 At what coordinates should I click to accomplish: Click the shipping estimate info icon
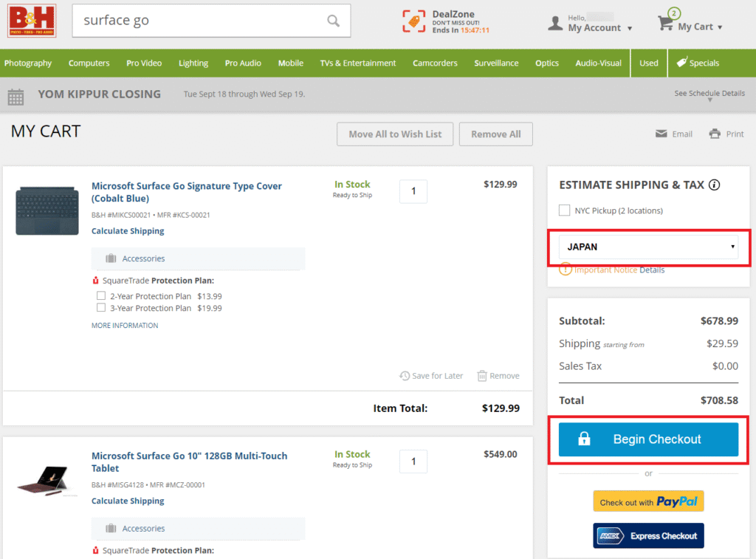715,185
